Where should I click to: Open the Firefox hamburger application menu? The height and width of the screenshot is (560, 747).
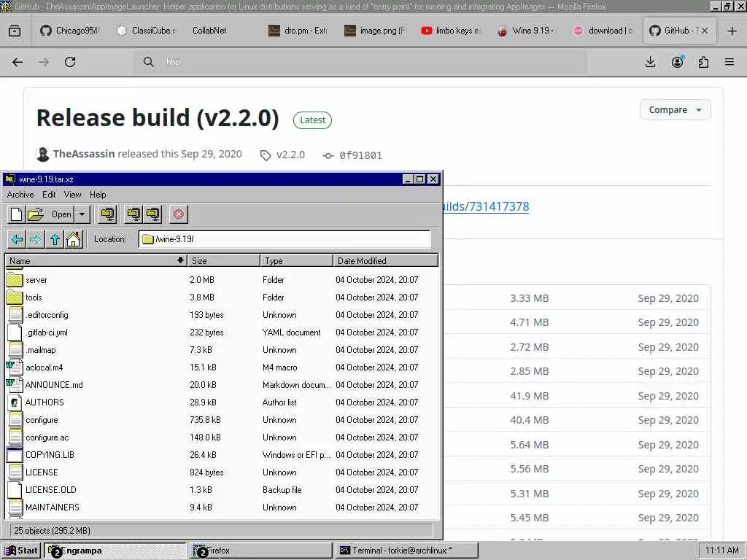click(729, 62)
